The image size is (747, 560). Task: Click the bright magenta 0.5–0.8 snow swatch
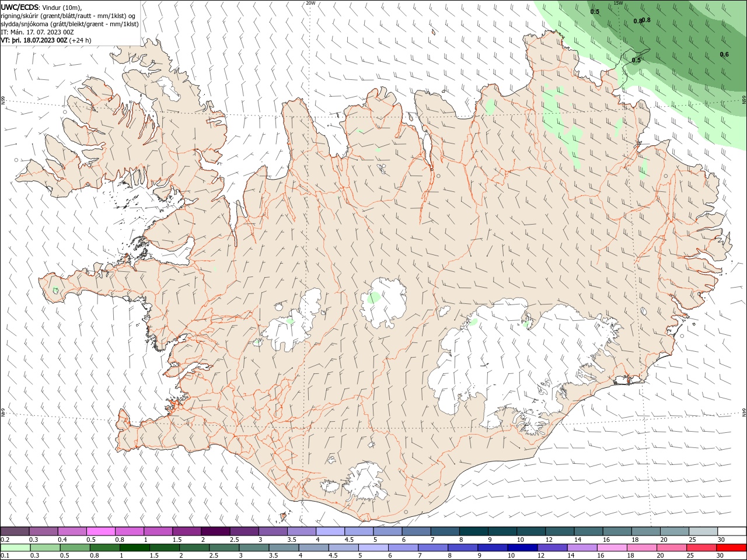100,531
